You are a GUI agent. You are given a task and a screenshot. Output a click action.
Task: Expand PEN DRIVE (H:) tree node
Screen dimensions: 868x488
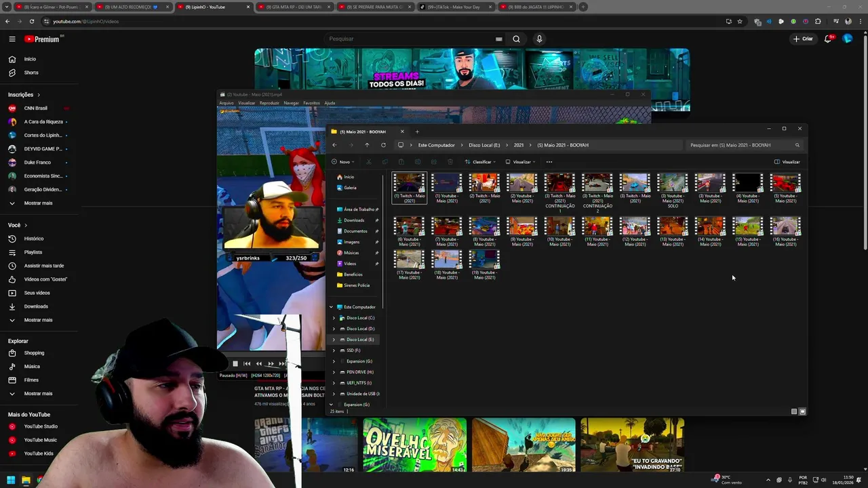click(x=334, y=372)
